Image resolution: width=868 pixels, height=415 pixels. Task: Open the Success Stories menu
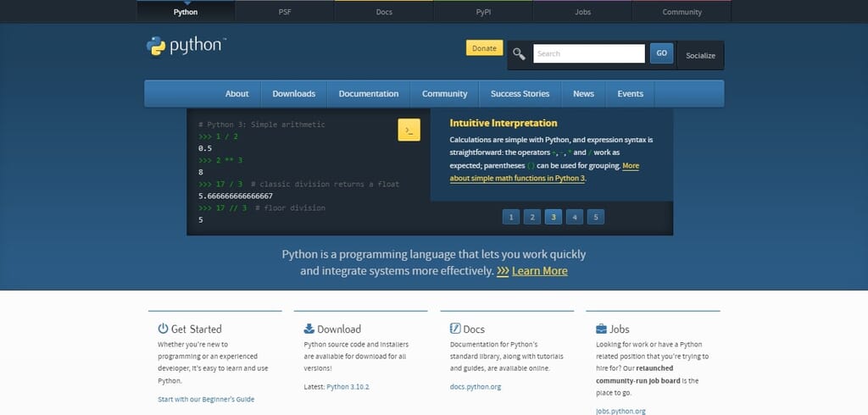pos(520,93)
